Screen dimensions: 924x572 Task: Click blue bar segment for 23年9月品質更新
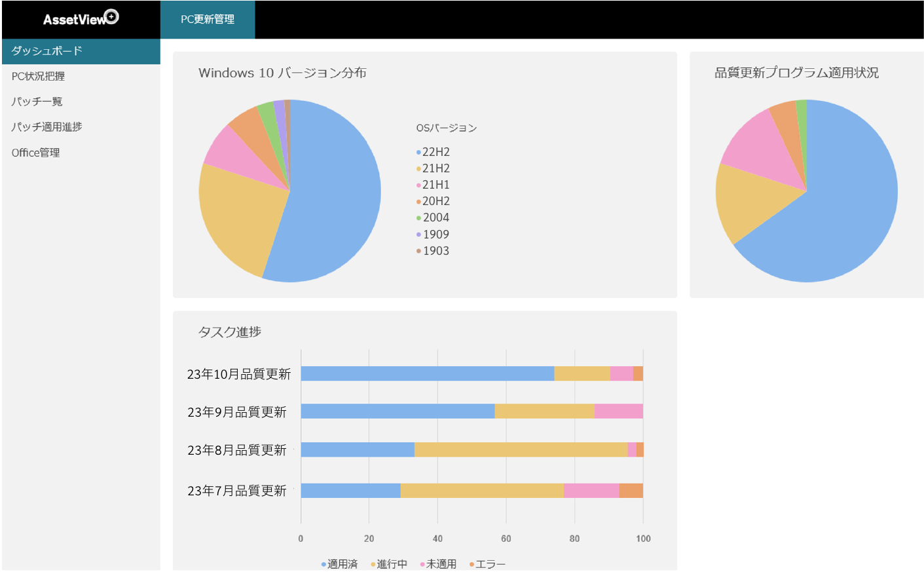[397, 411]
